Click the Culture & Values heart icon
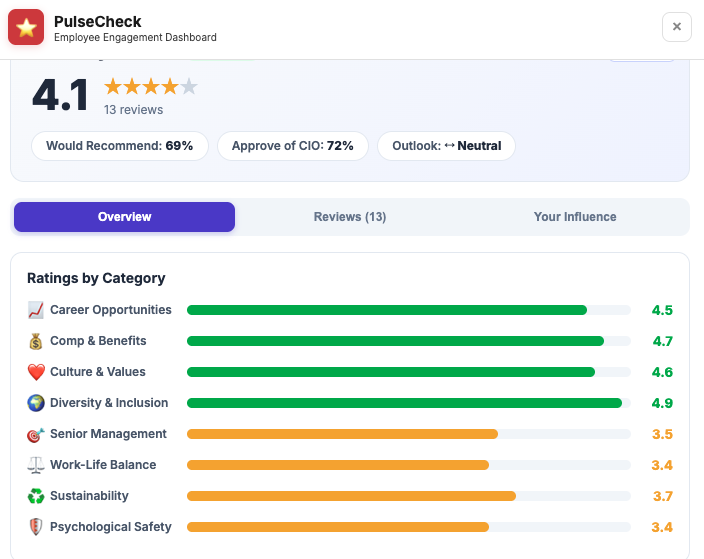The height and width of the screenshot is (559, 704). [36, 372]
